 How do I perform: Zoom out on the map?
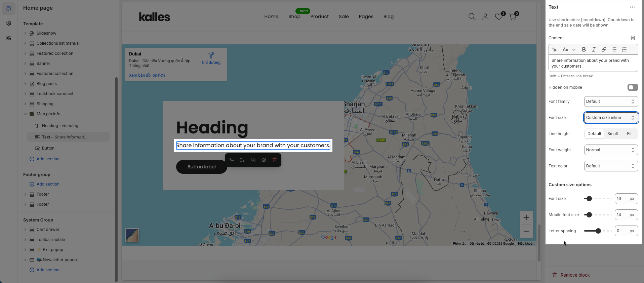(x=526, y=231)
